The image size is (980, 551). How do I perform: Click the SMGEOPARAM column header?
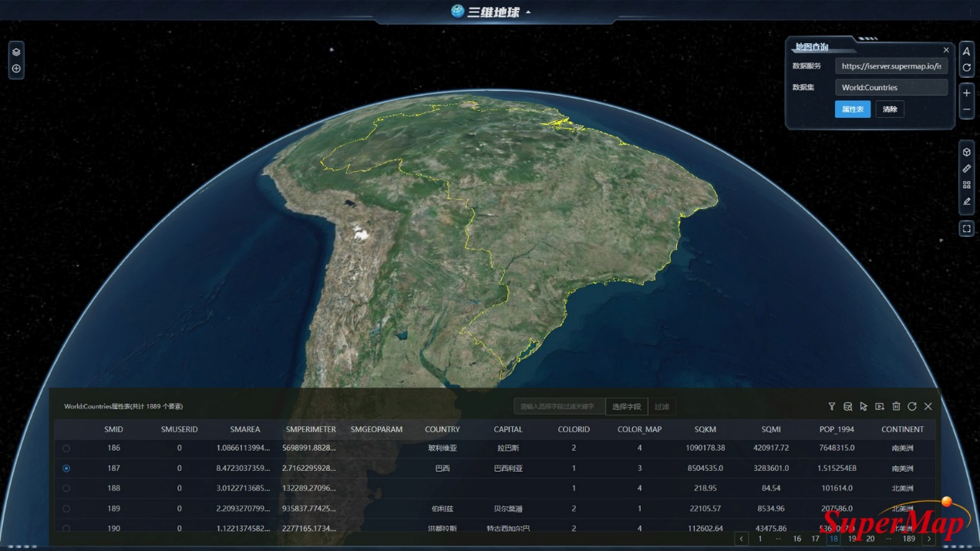click(x=376, y=429)
